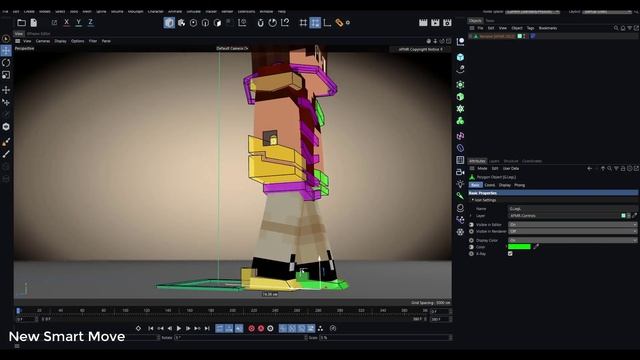640x360 pixels.
Task: Click the purple deformer icon
Action: click(x=460, y=136)
